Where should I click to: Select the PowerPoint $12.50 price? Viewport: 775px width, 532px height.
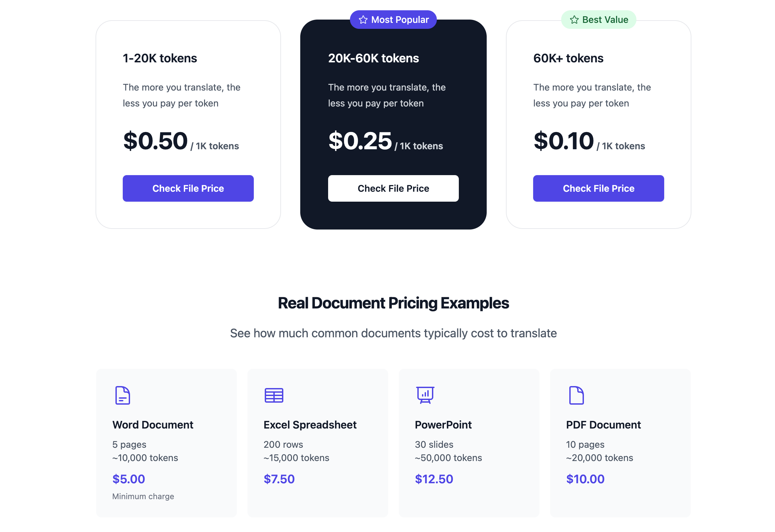point(434,479)
